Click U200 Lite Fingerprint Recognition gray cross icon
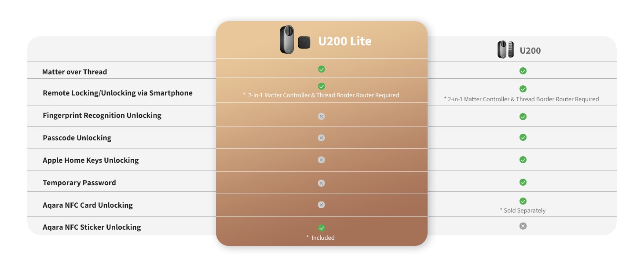644x264 pixels. (322, 116)
